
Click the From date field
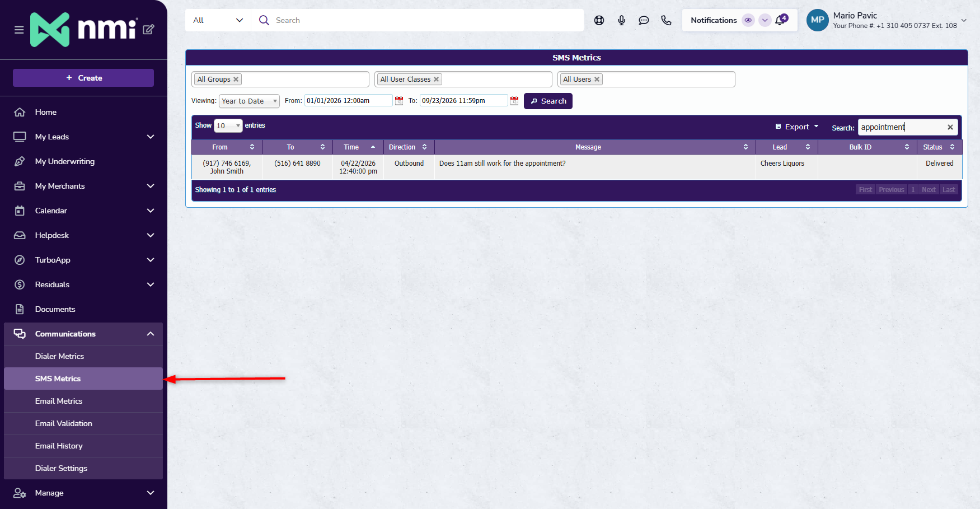pyautogui.click(x=348, y=101)
